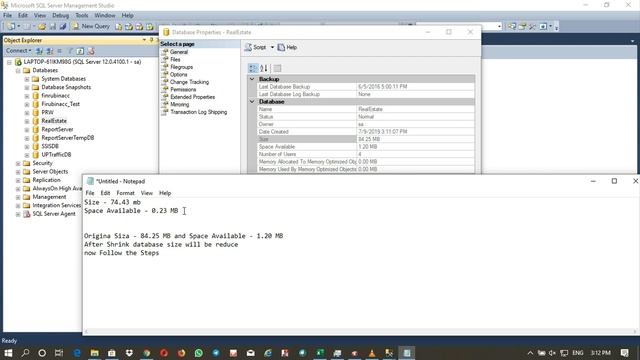Select SQL Server Agent in the tree
The width and height of the screenshot is (640, 360).
pos(54,214)
